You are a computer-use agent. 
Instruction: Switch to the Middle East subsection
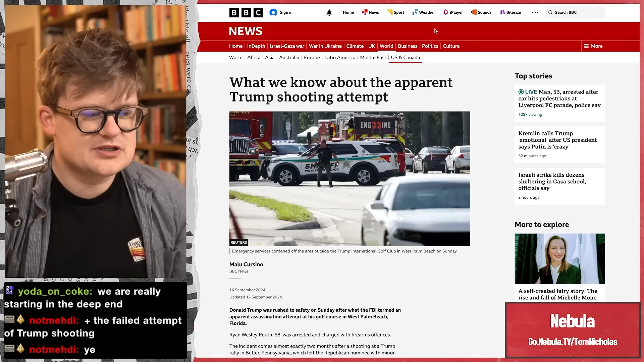pyautogui.click(x=373, y=58)
